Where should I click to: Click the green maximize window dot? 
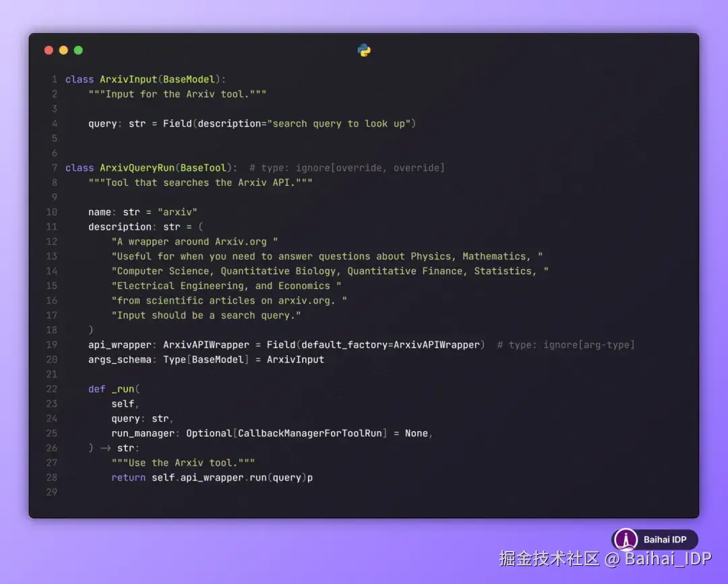78,50
